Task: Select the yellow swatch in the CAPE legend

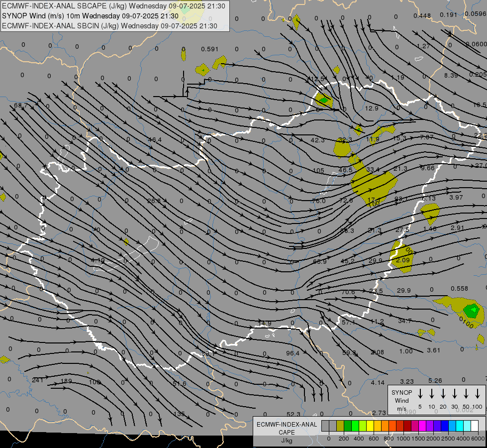Action: tap(370, 426)
